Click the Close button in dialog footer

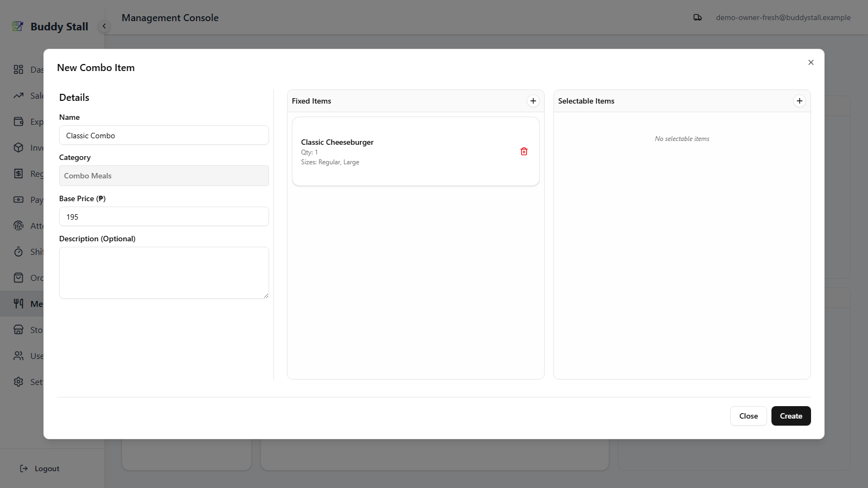pyautogui.click(x=749, y=416)
